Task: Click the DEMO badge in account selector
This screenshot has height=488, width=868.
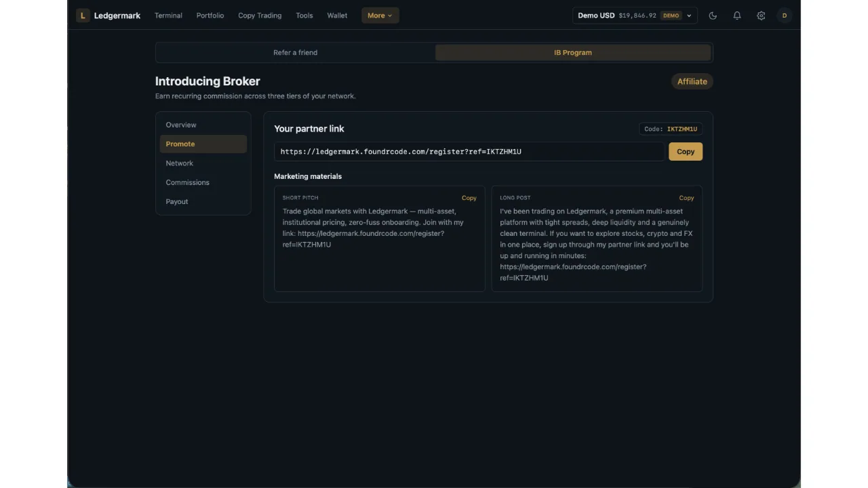Action: click(671, 16)
